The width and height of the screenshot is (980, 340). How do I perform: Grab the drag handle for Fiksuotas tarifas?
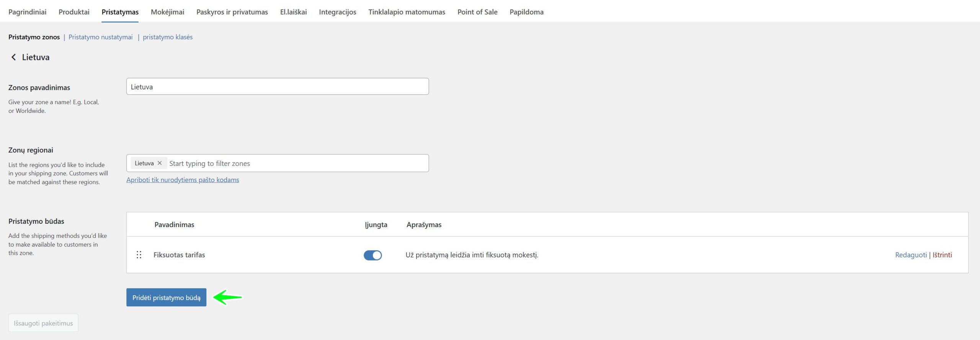pos(139,255)
